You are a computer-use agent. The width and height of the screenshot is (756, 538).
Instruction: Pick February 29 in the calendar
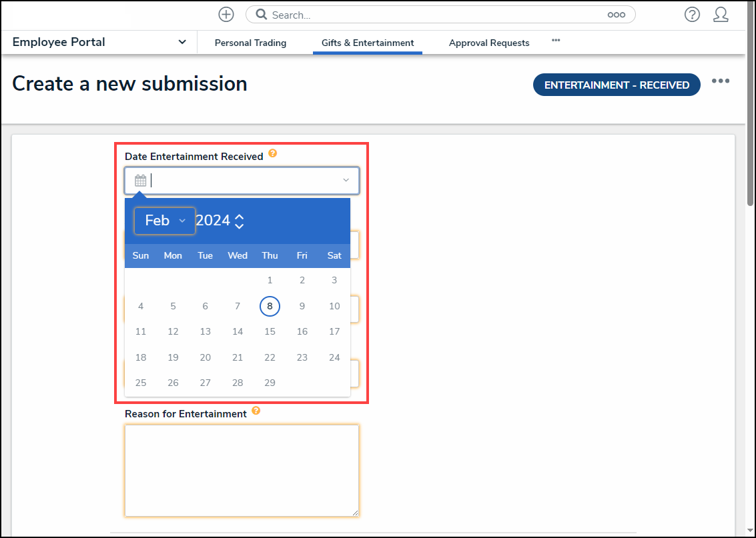270,383
